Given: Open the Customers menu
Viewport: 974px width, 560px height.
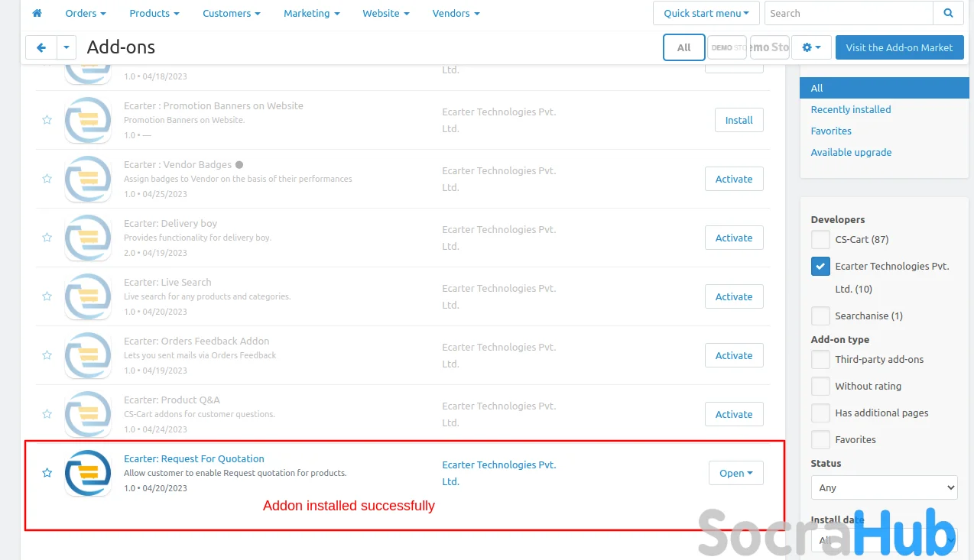Looking at the screenshot, I should coord(232,13).
